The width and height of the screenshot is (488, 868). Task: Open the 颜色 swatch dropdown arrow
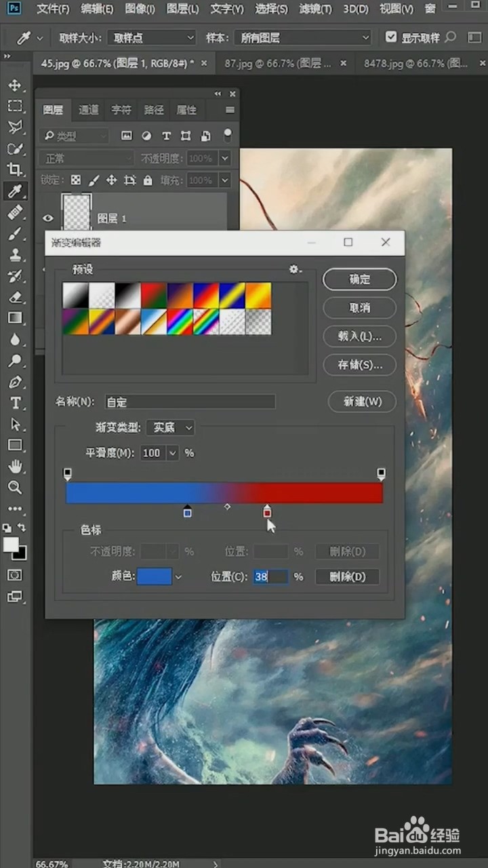179,577
